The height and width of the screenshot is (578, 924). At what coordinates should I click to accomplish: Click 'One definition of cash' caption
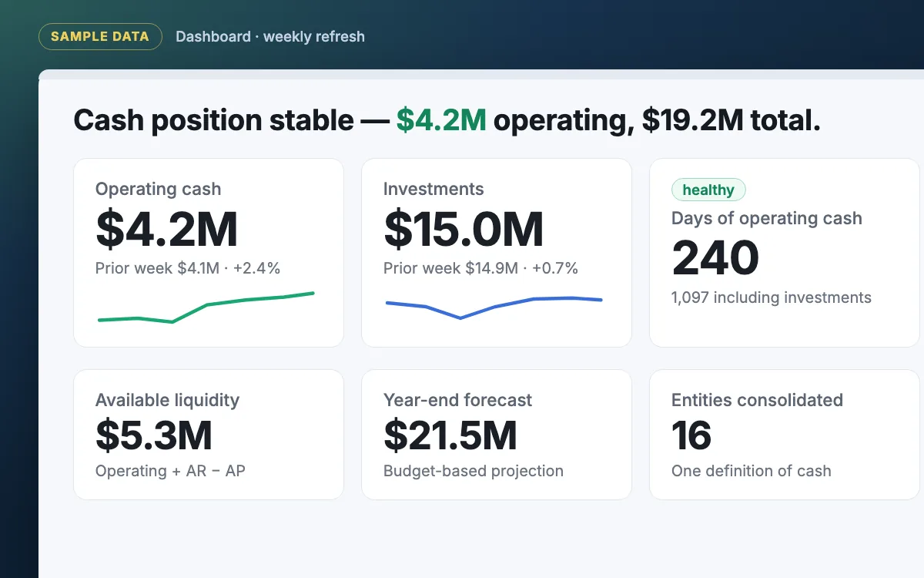[752, 470]
